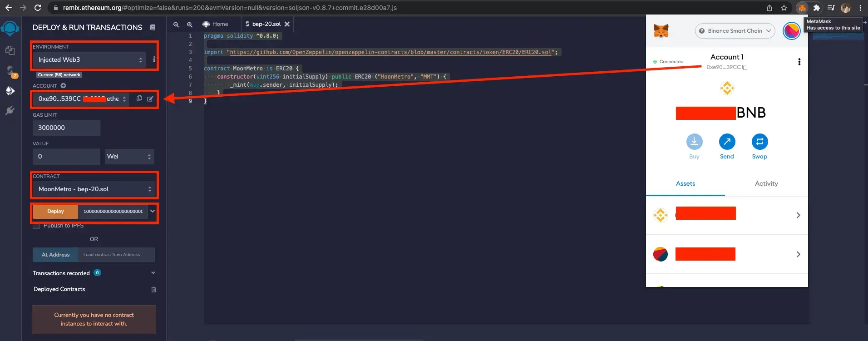Screen dimensions: 868x341
Task: Switch to the Home editor tab
Action: (215, 24)
